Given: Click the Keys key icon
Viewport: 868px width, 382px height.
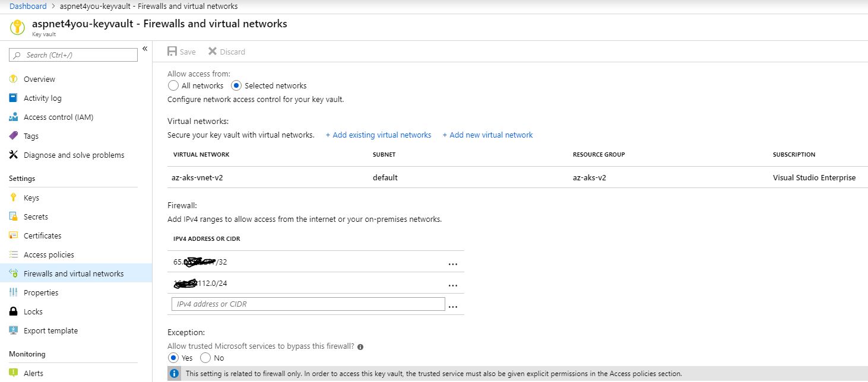Looking at the screenshot, I should 14,198.
